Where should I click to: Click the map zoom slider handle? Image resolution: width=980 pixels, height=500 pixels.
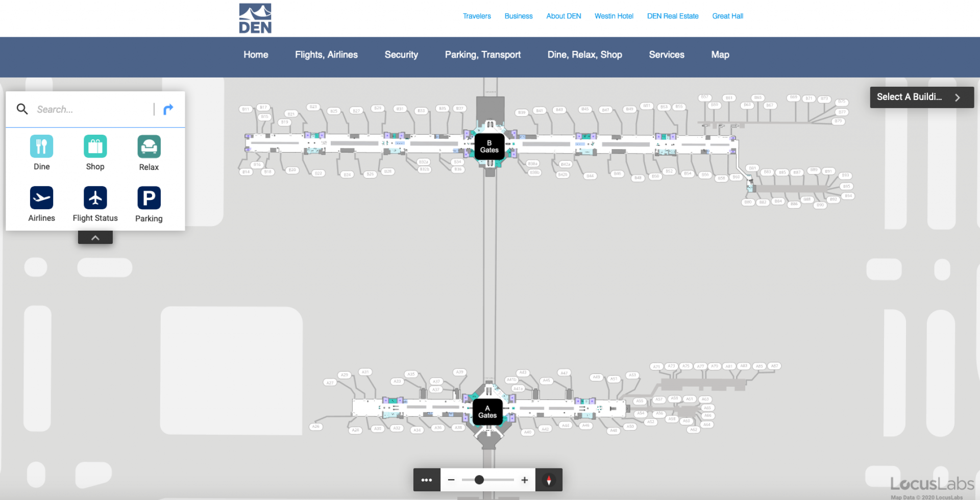pyautogui.click(x=479, y=480)
